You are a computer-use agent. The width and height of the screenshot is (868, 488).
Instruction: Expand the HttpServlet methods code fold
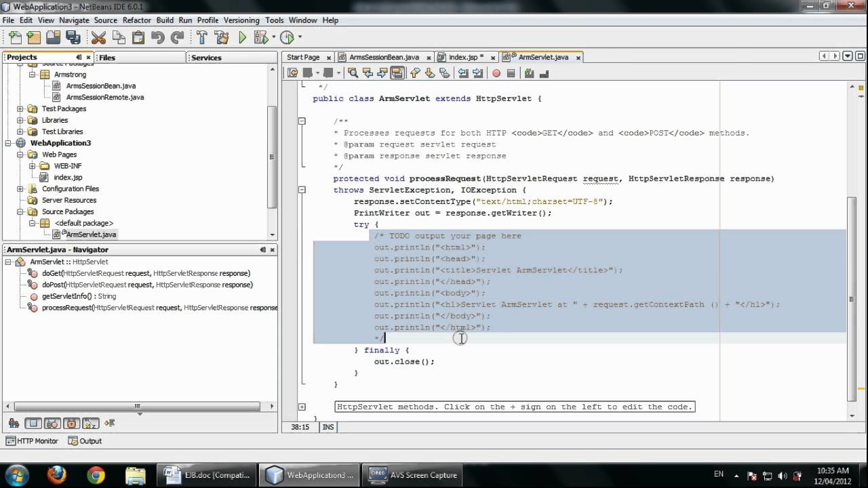(302, 407)
